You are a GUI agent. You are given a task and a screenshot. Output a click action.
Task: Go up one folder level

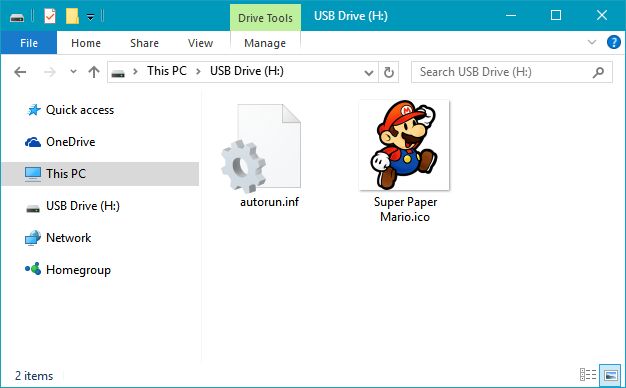tap(94, 72)
